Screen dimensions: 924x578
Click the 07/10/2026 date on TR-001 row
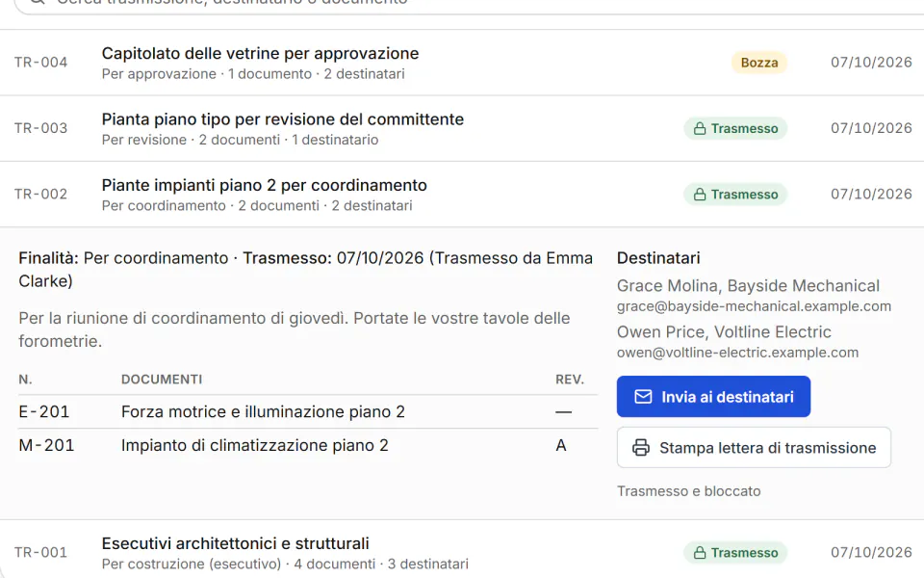coord(871,553)
